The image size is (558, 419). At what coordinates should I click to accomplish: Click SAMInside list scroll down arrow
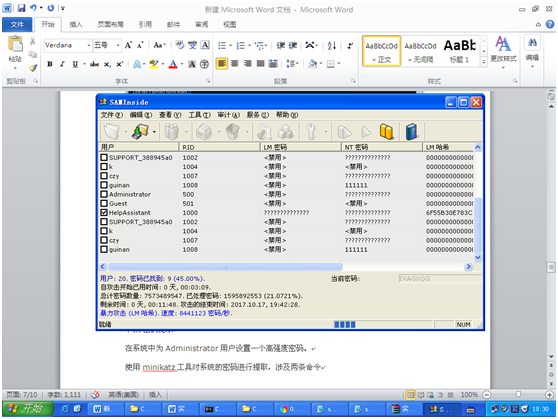pos(478,257)
